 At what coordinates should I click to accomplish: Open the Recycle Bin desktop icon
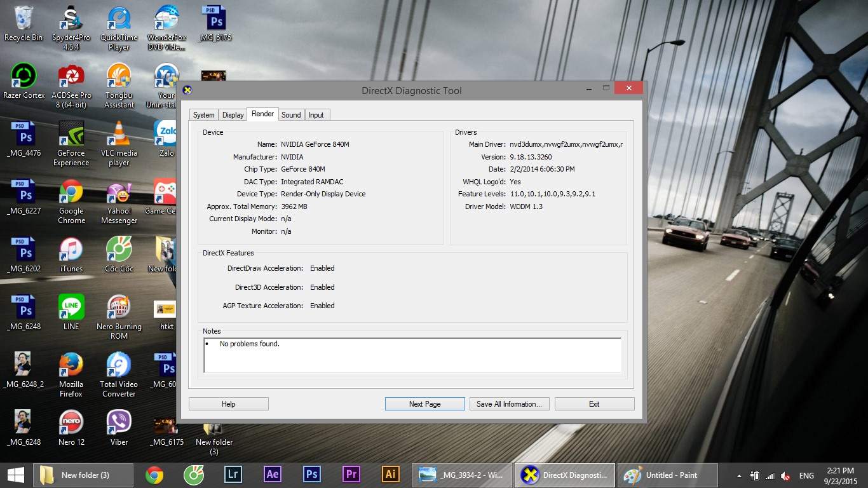point(24,24)
